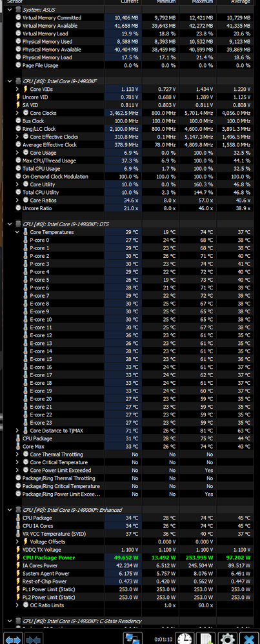Expand the Core Thermal Throttling row
The image size is (260, 644).
coord(17,454)
